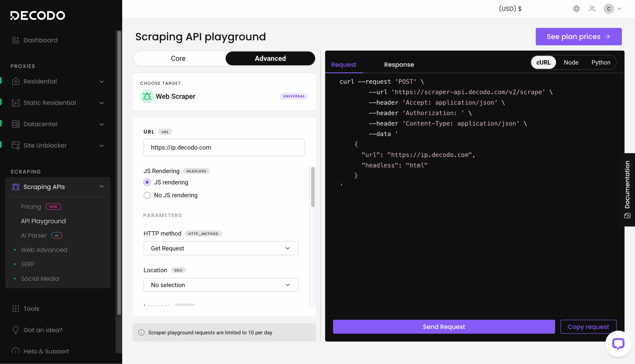This screenshot has height=364, width=635.
Task: Click the Residential proxy house icon
Action: coord(16,81)
